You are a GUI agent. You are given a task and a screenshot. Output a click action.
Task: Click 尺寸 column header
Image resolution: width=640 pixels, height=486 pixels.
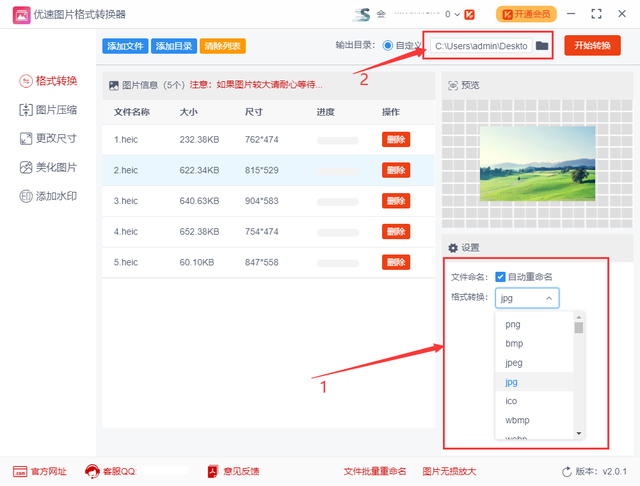(x=254, y=112)
